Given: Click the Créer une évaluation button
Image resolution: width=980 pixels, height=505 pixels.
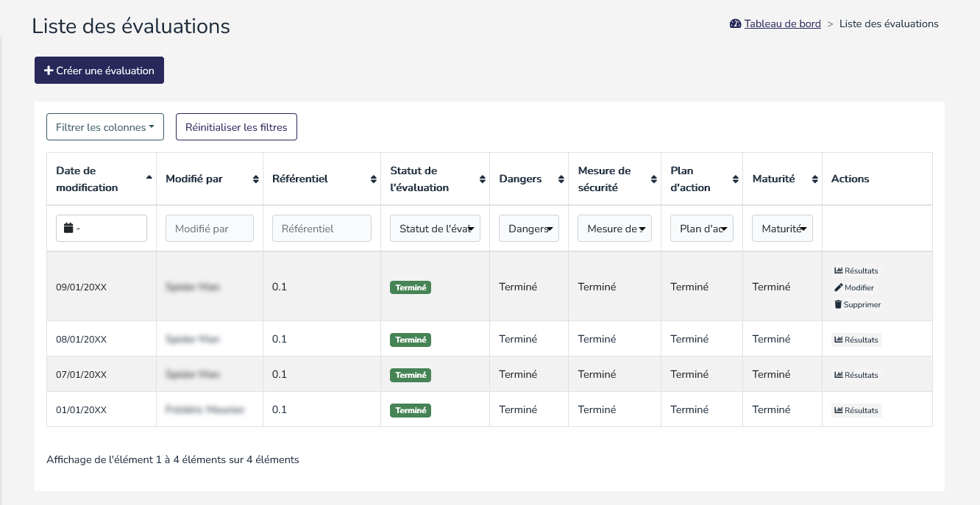Looking at the screenshot, I should [x=99, y=71].
